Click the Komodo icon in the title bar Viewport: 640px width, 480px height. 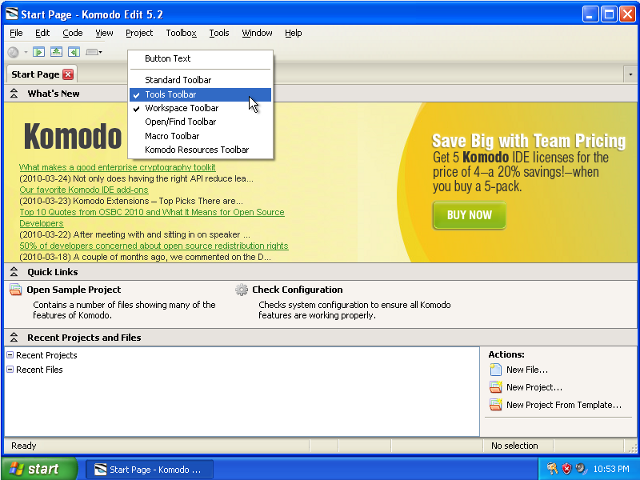pos(12,14)
